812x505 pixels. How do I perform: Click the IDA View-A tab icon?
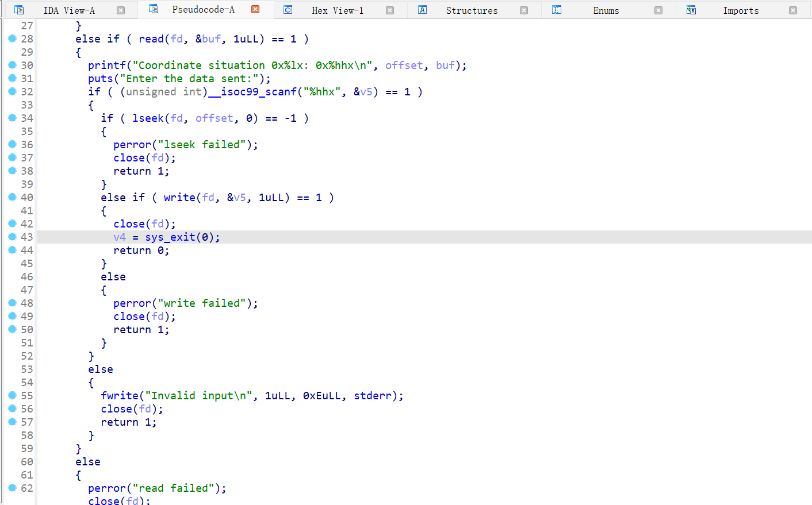click(19, 10)
